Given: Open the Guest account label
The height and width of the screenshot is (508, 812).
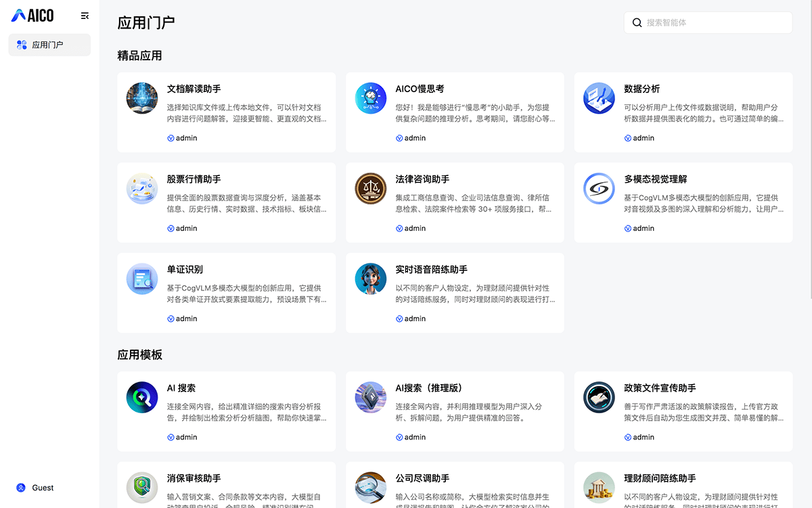Looking at the screenshot, I should click(43, 488).
